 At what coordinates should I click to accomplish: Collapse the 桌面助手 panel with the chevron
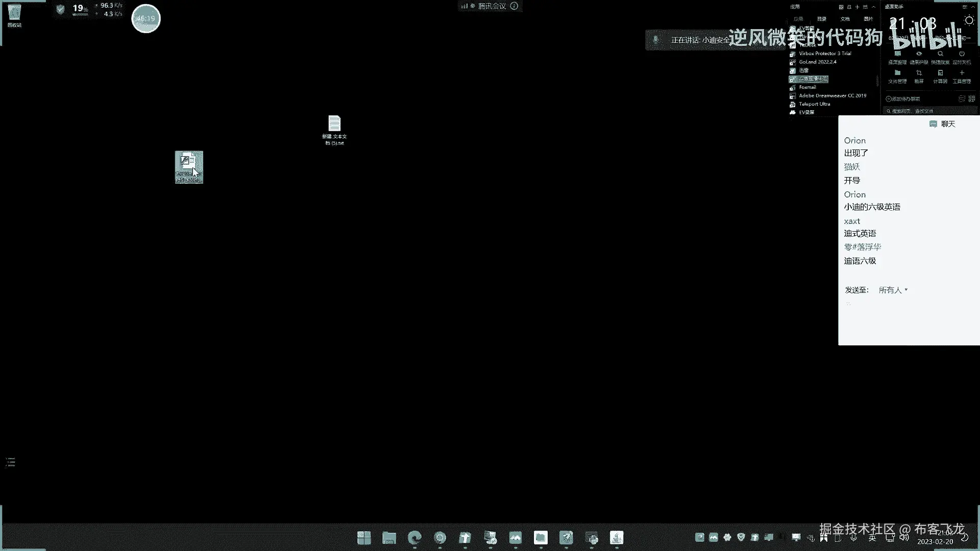(972, 7)
